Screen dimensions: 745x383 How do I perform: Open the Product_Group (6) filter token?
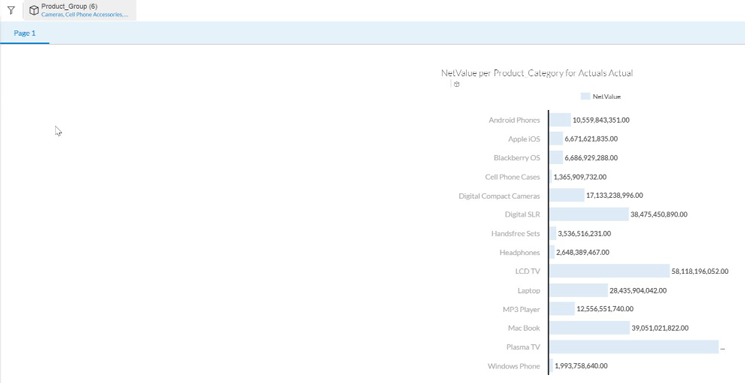point(80,10)
